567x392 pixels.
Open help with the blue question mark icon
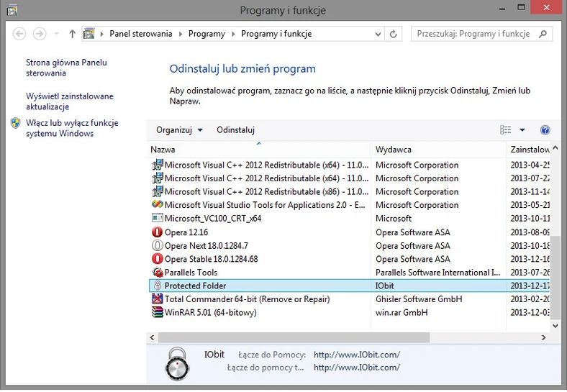click(x=545, y=130)
